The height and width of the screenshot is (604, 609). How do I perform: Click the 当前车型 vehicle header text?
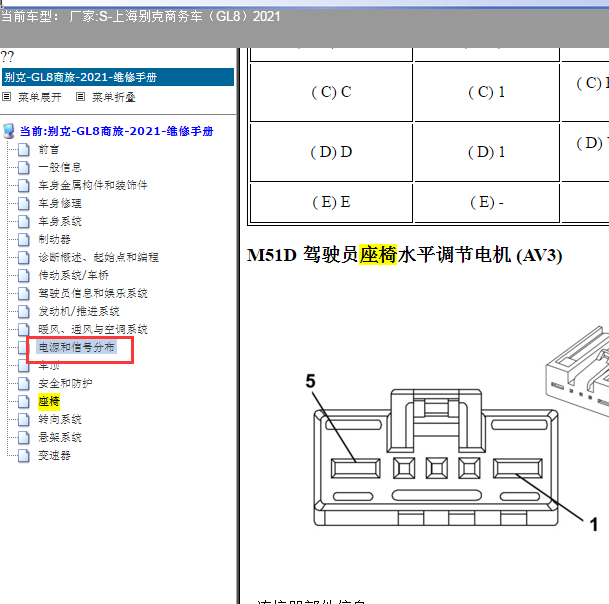(140, 17)
